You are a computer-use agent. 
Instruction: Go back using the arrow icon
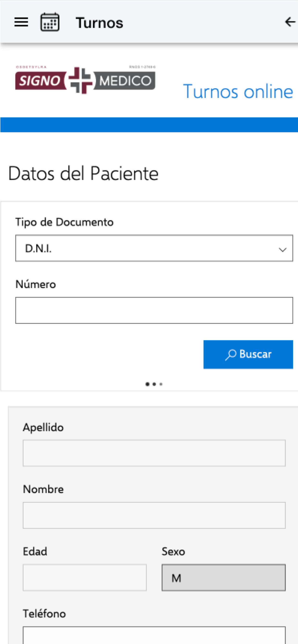290,22
